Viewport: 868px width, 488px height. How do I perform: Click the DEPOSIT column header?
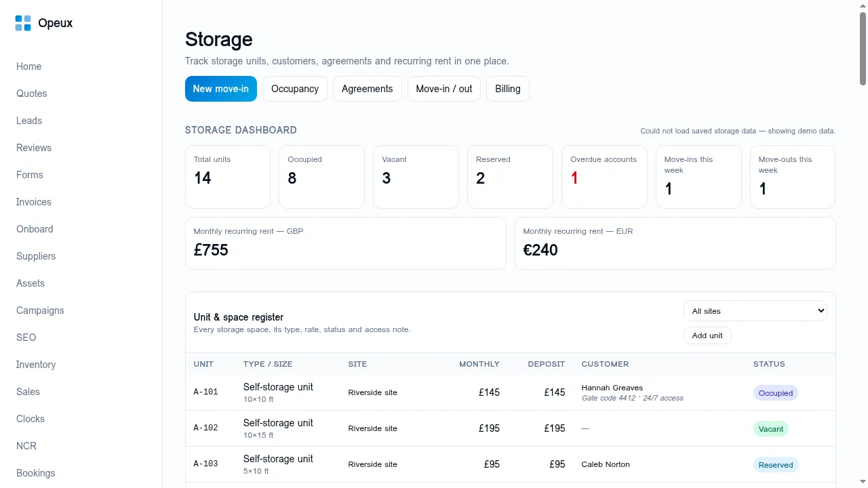point(547,364)
